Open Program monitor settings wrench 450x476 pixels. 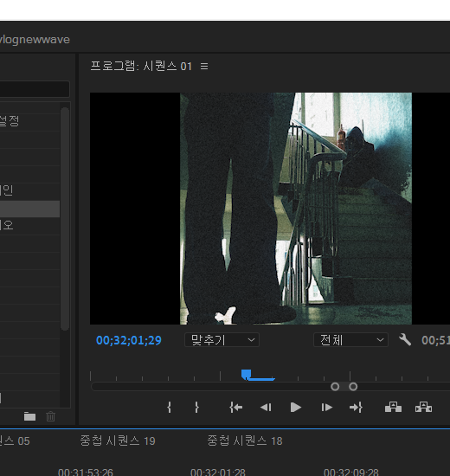coord(405,340)
